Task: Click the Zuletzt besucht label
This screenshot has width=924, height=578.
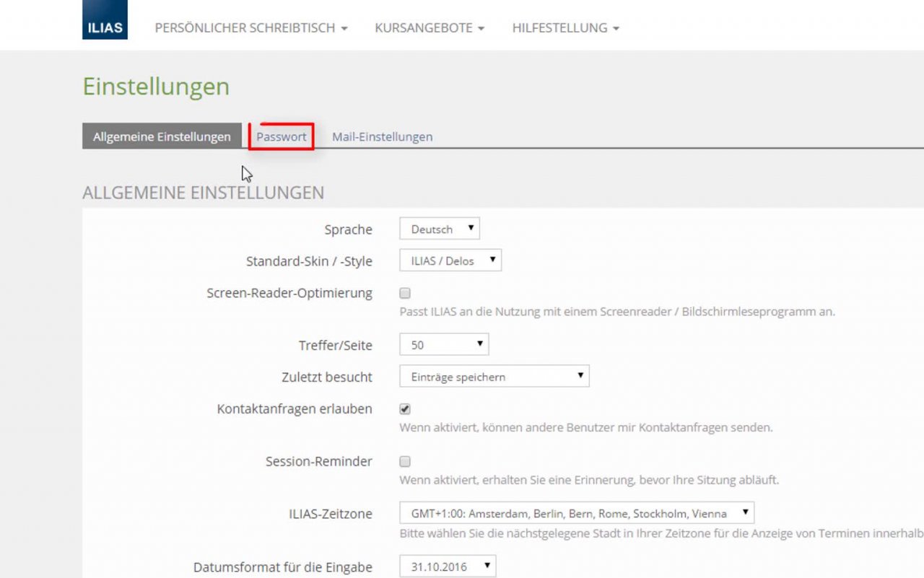Action: pyautogui.click(x=327, y=377)
